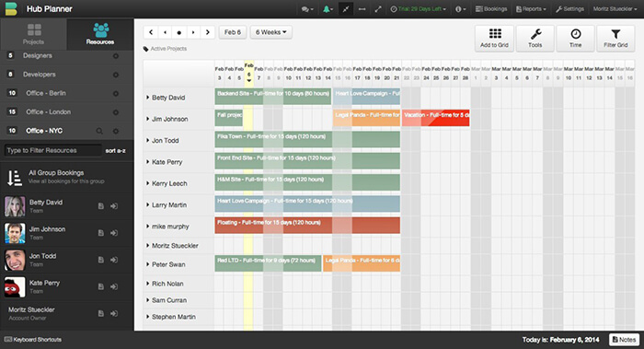
Task: Expand the Kerry Leech row
Action: click(147, 183)
